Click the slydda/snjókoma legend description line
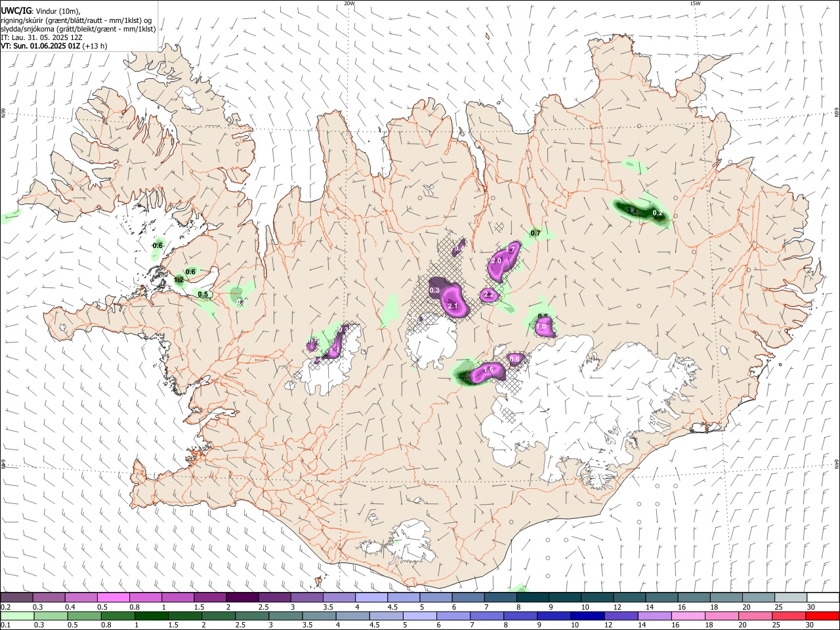This screenshot has width=840, height=630. [x=78, y=29]
